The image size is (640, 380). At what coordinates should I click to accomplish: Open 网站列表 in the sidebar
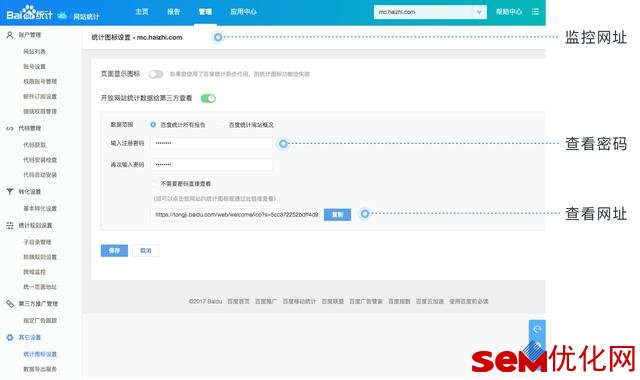(x=35, y=52)
